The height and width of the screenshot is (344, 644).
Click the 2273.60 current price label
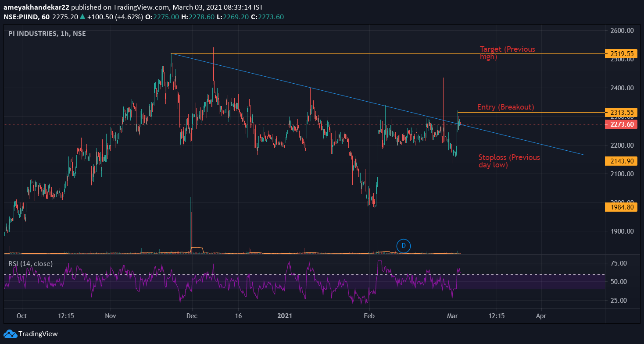coord(621,124)
